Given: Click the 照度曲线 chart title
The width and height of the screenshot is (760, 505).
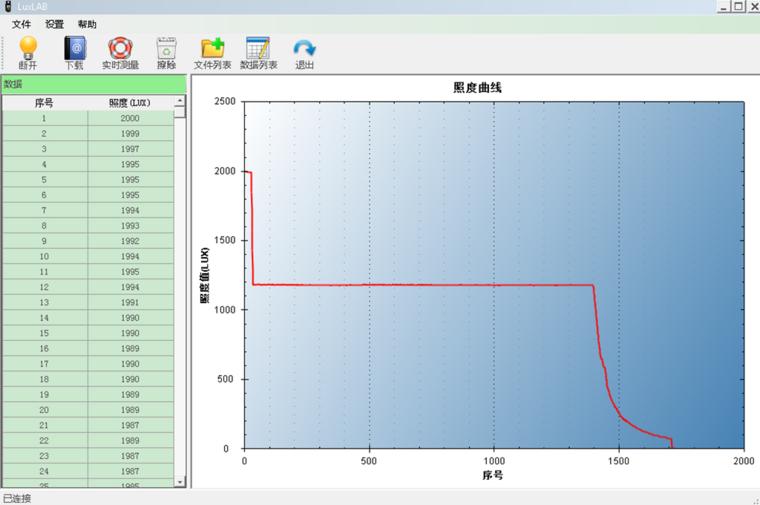Looking at the screenshot, I should pyautogui.click(x=477, y=88).
